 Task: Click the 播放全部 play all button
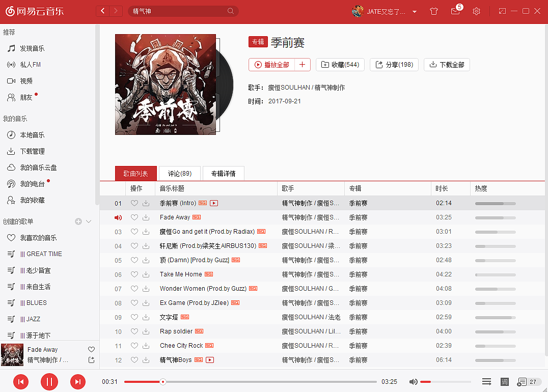[273, 65]
